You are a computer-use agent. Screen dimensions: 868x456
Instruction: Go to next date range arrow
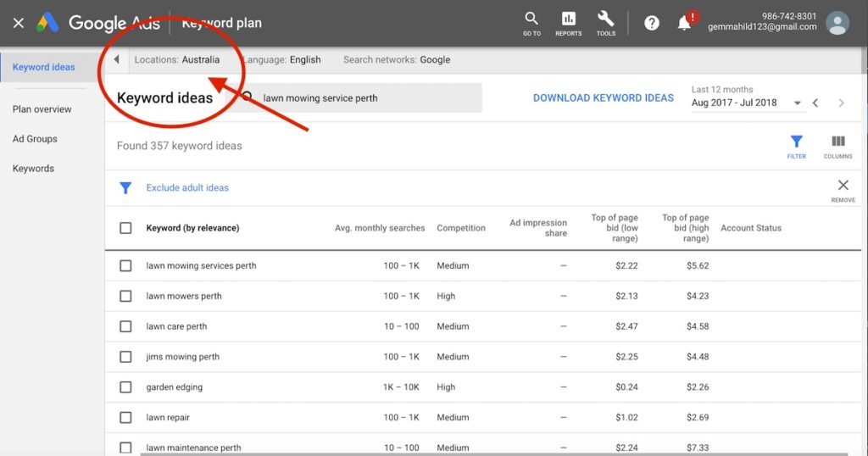click(842, 103)
